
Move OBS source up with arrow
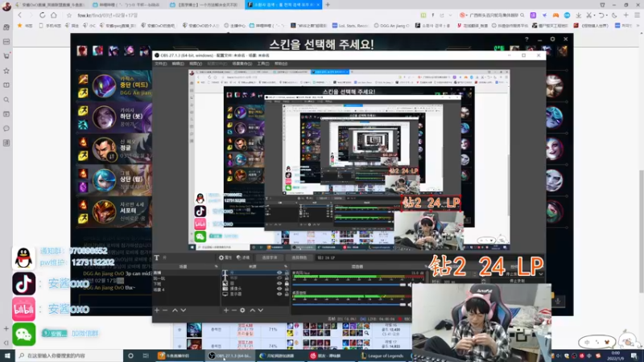(253, 311)
